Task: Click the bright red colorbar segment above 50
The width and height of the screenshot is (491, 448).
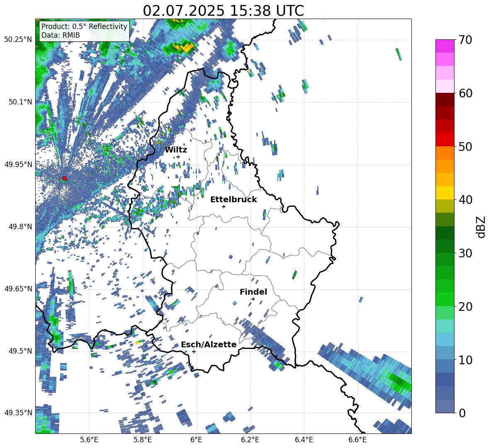Action: (445, 140)
